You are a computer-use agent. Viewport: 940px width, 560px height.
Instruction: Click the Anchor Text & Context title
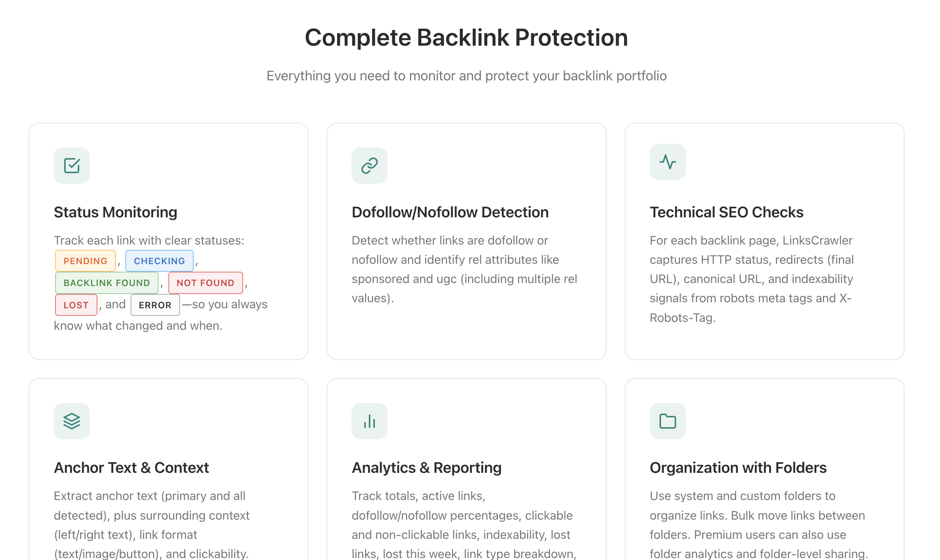click(131, 468)
